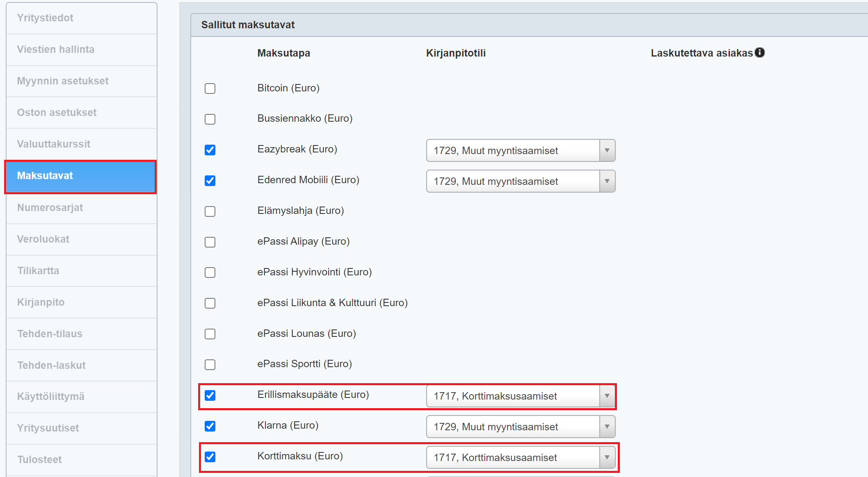Check the ePassi Lounas (Euro) box
This screenshot has width=868, height=477.
coord(210,334)
